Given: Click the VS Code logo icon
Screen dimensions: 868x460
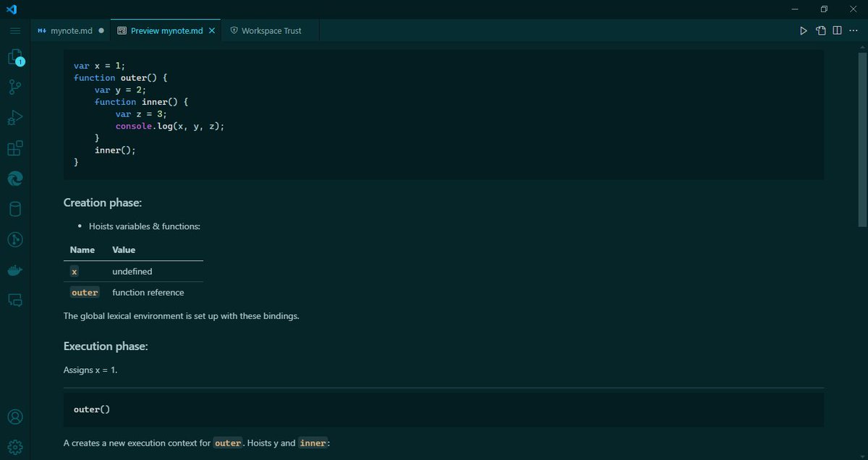Looking at the screenshot, I should (x=11, y=9).
